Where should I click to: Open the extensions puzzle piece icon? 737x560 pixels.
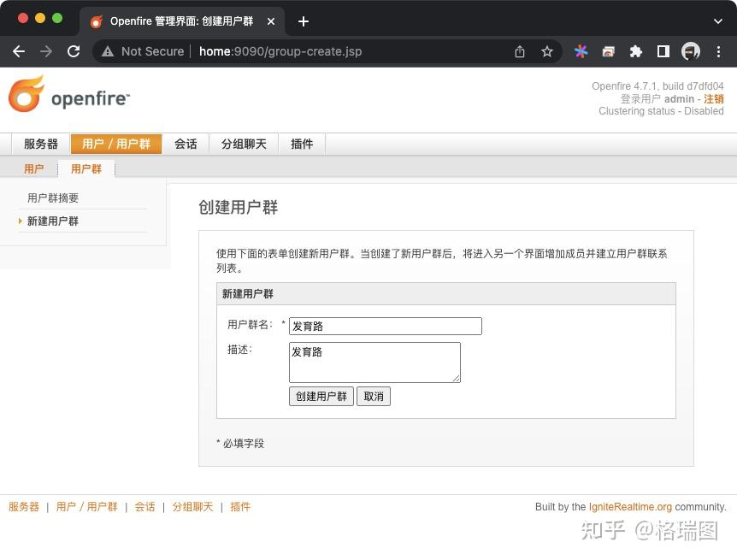pyautogui.click(x=635, y=51)
